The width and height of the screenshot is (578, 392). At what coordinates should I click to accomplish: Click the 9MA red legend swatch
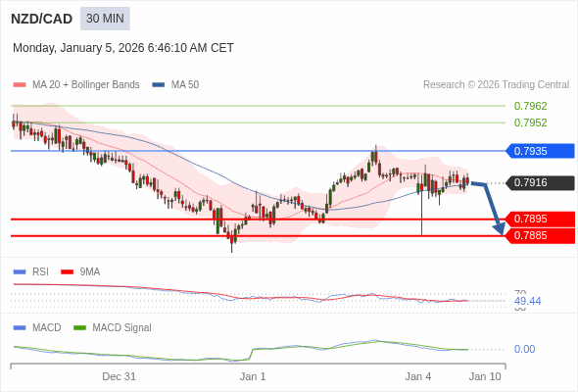pyautogui.click(x=67, y=272)
